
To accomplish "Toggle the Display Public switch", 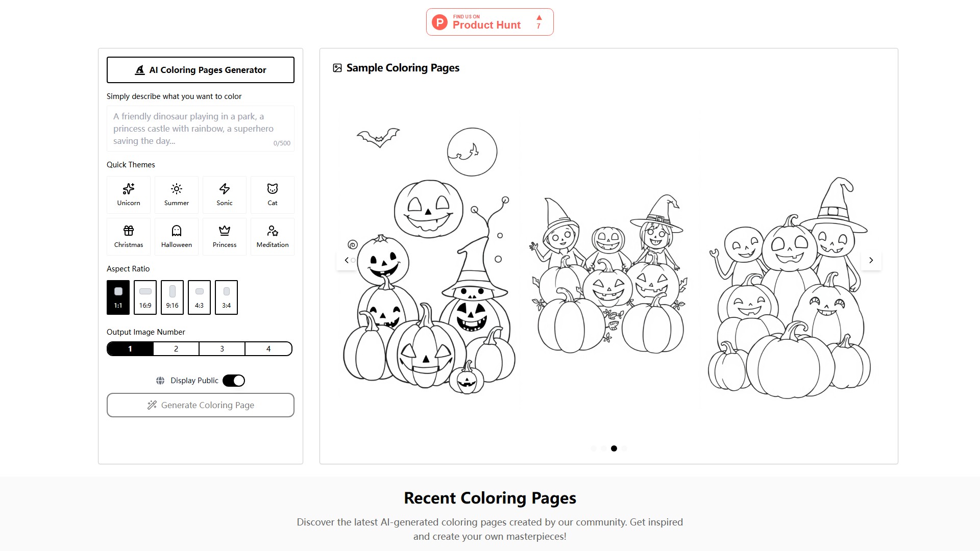I will coord(234,381).
